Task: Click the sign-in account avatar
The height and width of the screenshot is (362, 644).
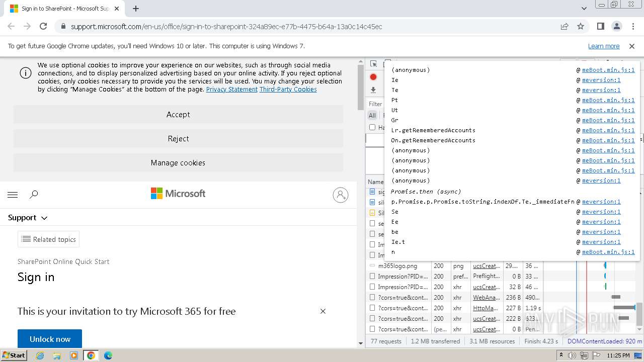Action: tap(341, 195)
